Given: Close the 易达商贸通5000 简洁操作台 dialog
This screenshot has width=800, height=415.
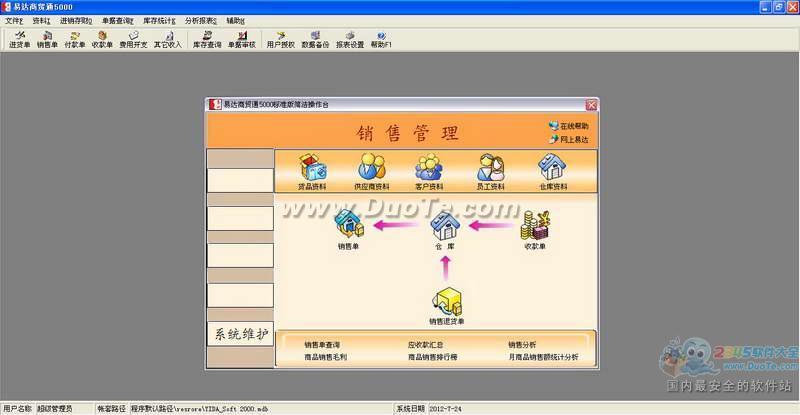Looking at the screenshot, I should (591, 105).
